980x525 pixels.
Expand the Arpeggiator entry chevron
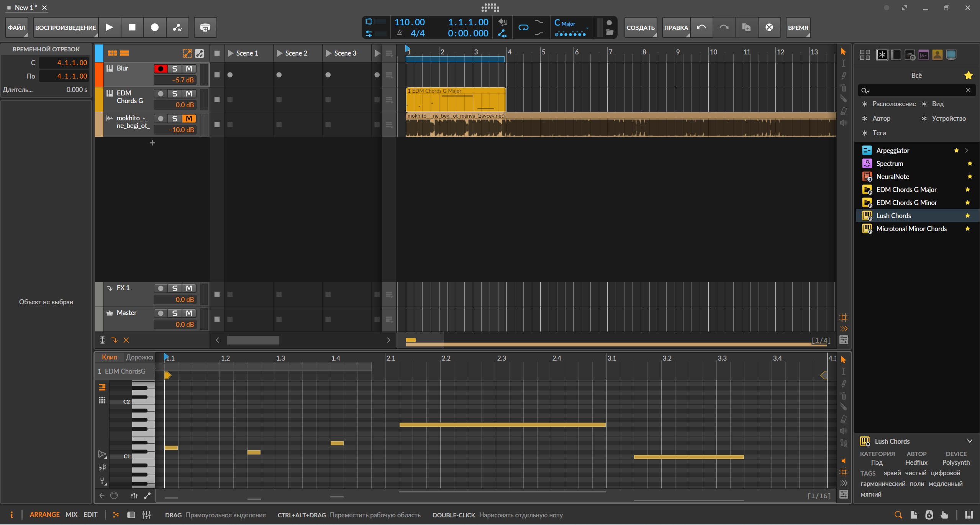pyautogui.click(x=967, y=150)
